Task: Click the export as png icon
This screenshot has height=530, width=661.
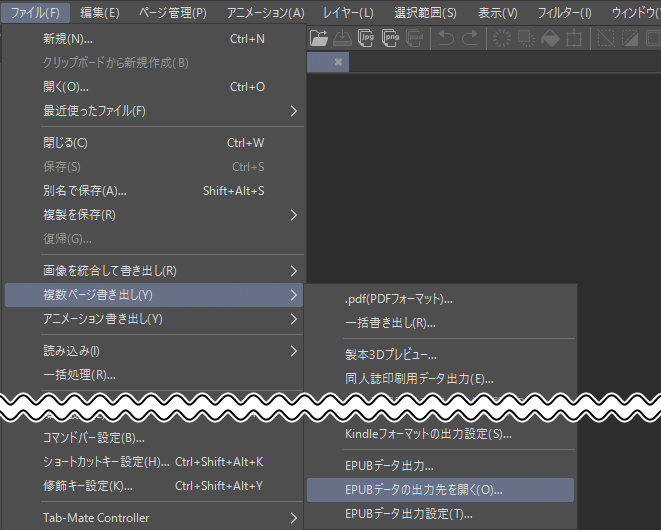Action: tap(391, 39)
